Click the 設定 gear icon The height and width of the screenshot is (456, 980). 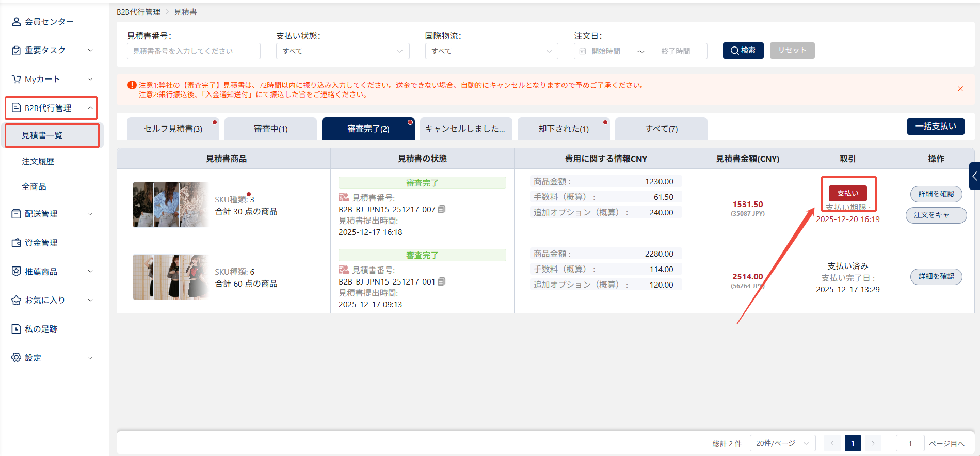click(16, 358)
